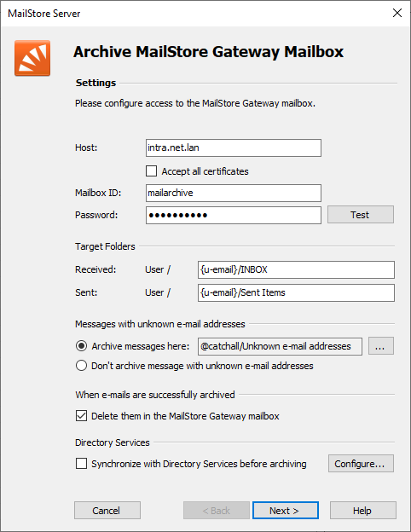
Task: Click the Cancel button
Action: click(x=107, y=511)
